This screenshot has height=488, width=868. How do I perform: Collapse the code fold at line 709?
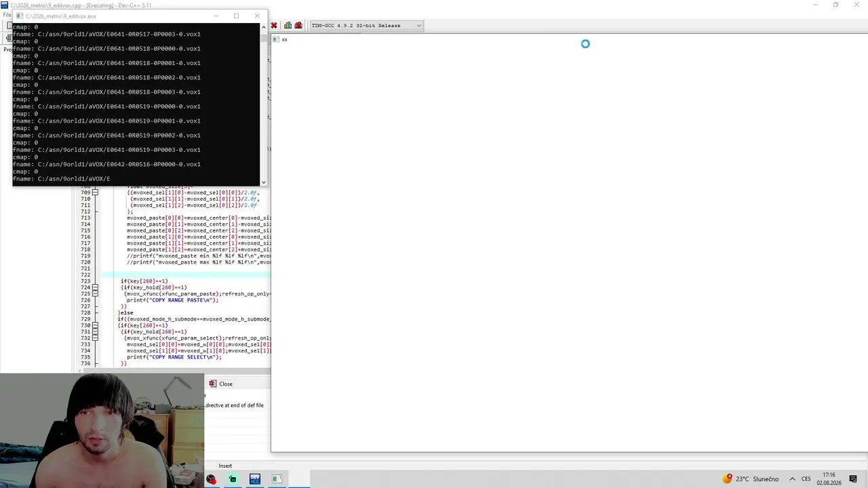[95, 192]
